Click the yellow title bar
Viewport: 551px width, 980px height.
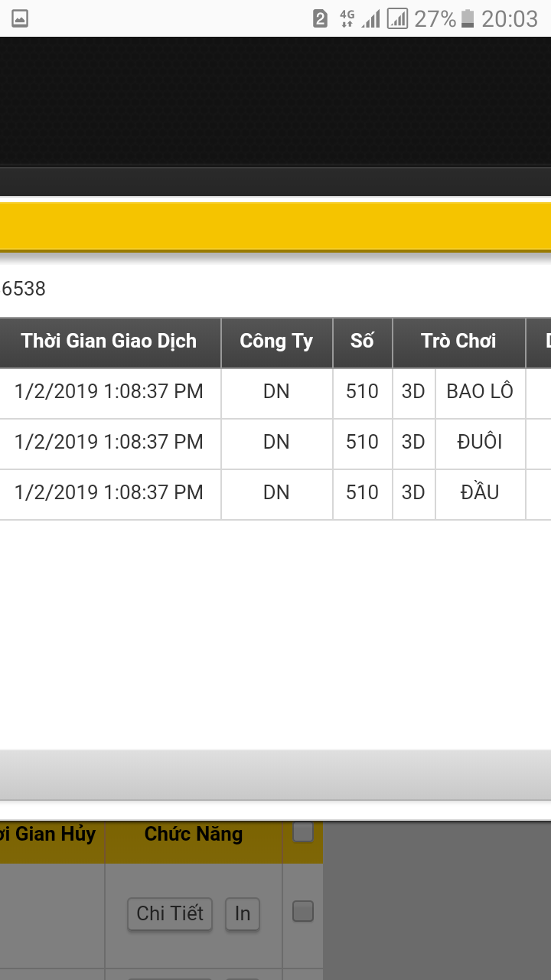[x=275, y=226]
